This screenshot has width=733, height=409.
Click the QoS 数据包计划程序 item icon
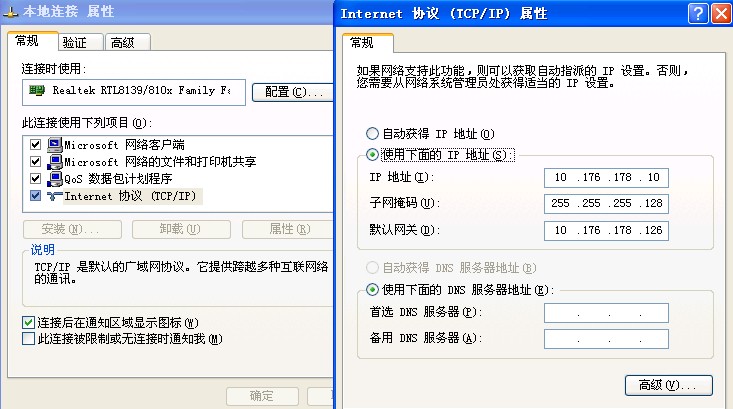54,178
